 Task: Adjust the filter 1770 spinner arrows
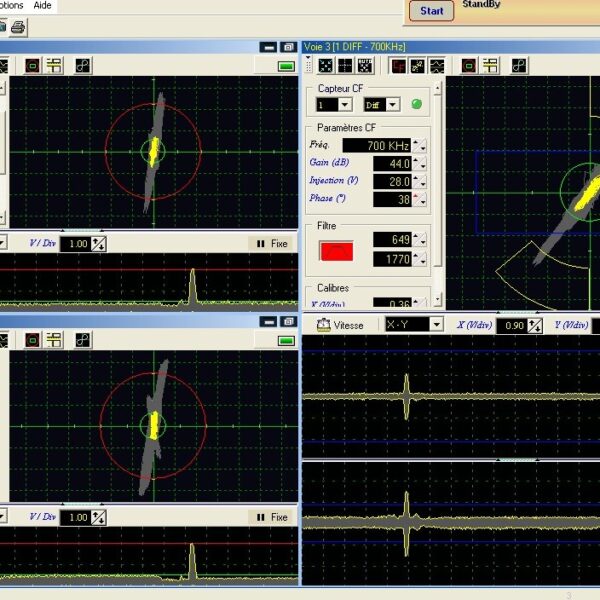[419, 259]
